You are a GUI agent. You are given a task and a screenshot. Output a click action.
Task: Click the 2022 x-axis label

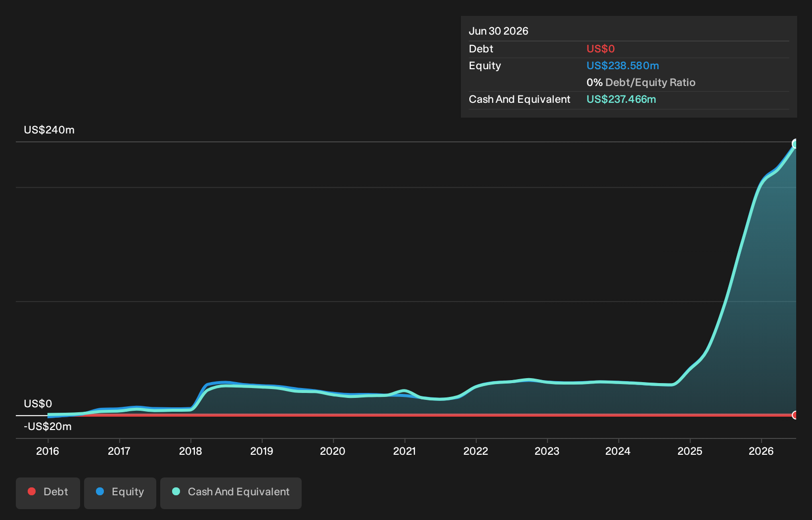tap(476, 451)
